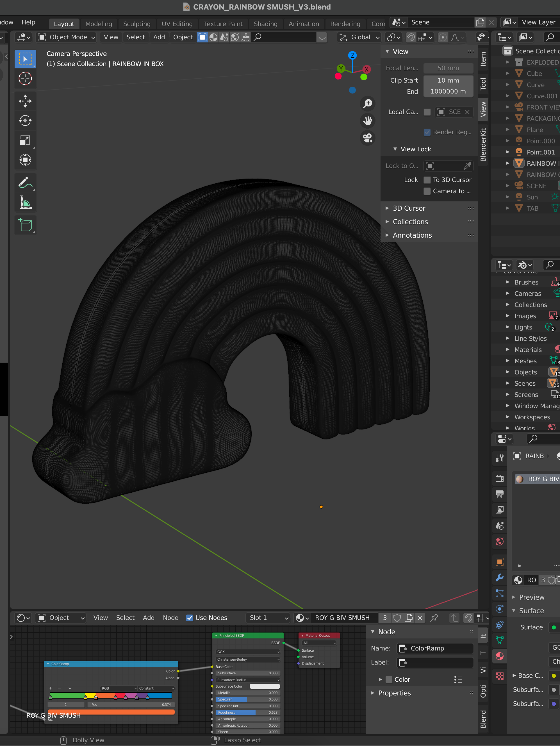Adjust the Roughness slider in Principled BSDF
The image size is (560, 746).
click(x=247, y=712)
